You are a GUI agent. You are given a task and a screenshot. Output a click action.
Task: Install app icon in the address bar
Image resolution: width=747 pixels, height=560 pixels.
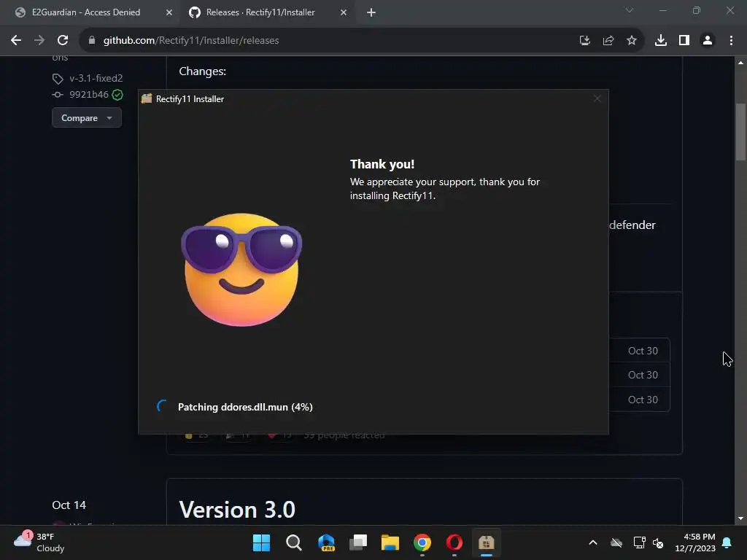pos(584,41)
